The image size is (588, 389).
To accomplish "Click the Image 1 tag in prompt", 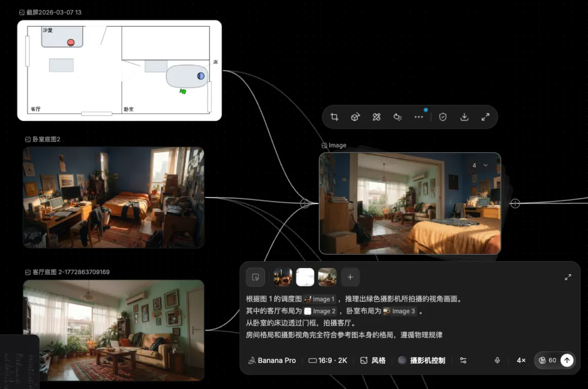I will [x=319, y=299].
